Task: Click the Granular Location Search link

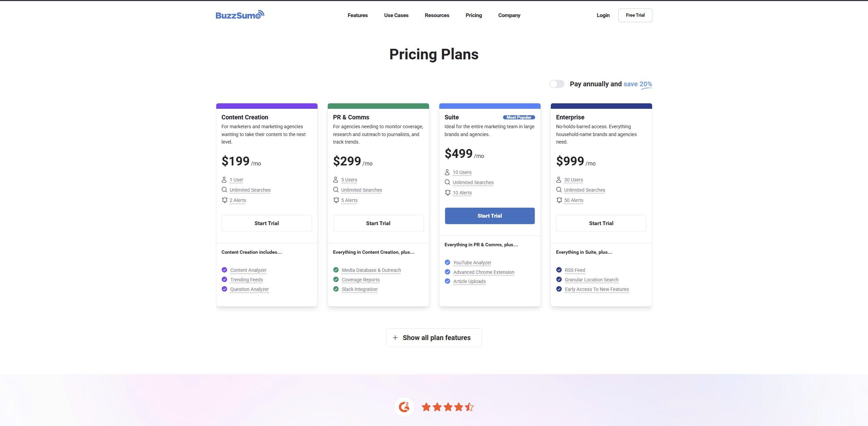Action: pos(591,280)
